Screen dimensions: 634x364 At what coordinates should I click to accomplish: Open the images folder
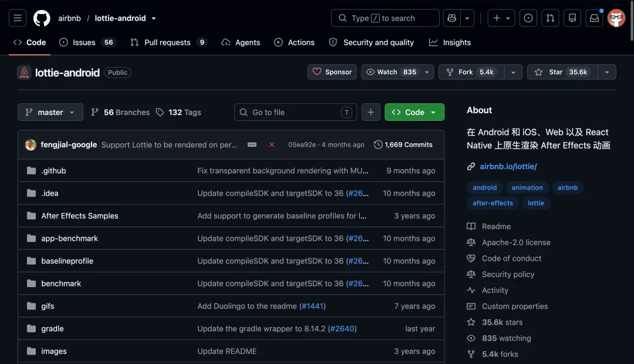tap(54, 352)
